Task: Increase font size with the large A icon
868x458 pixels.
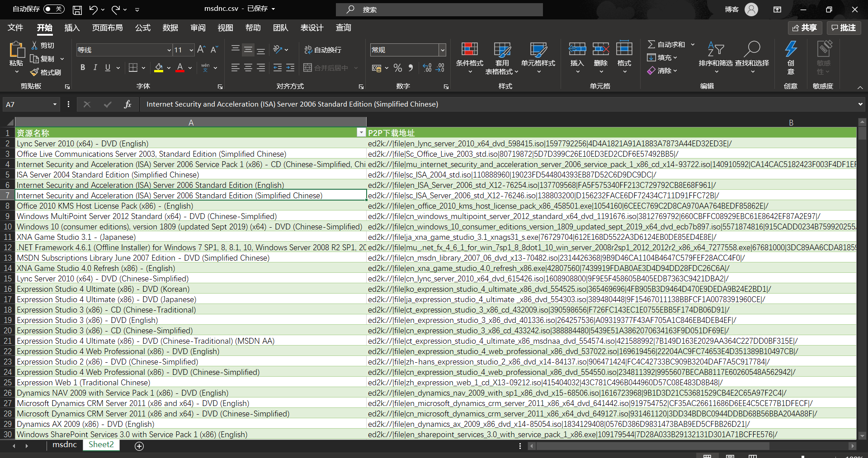Action: pos(202,49)
